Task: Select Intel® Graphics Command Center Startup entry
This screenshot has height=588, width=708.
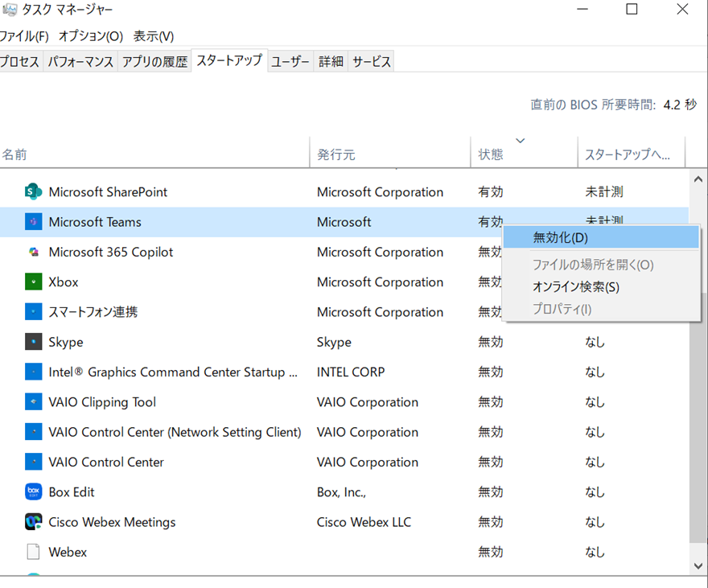Action: click(x=173, y=372)
